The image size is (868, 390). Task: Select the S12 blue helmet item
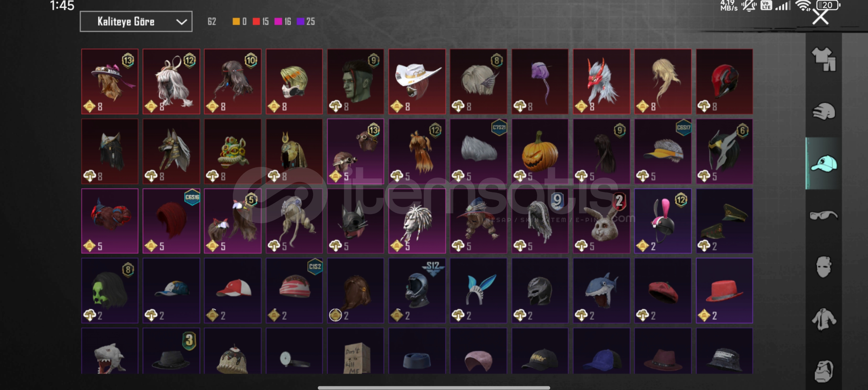(x=417, y=290)
